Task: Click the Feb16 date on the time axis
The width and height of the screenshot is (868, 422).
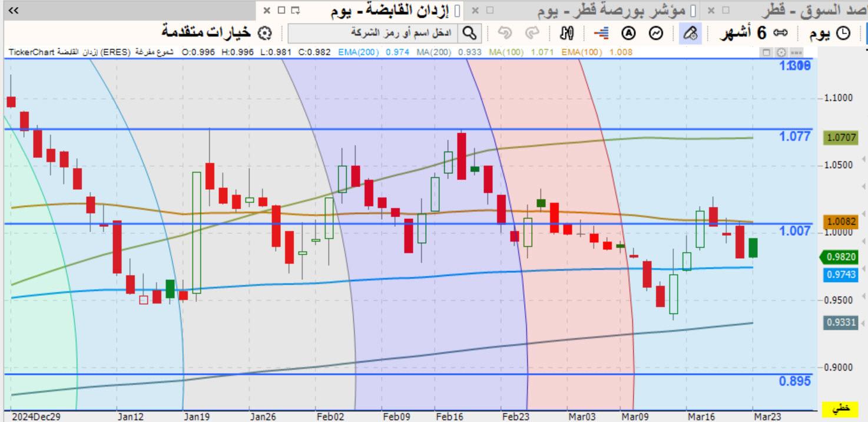Action: point(449,417)
